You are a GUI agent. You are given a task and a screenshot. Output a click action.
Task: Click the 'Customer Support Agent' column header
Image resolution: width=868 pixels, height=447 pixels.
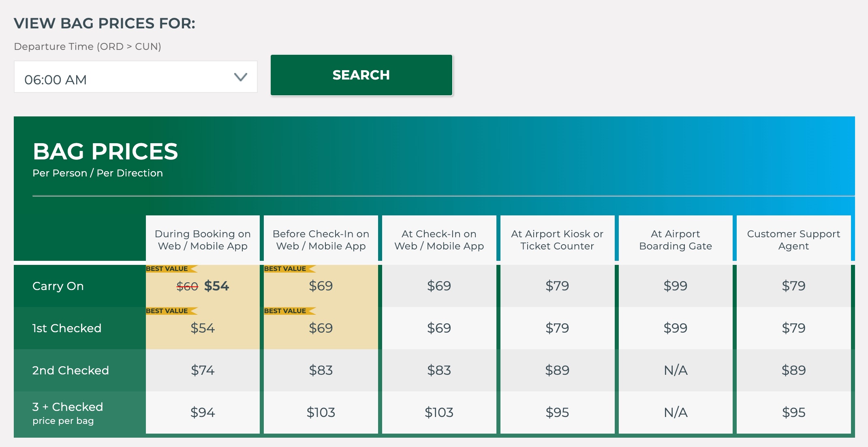click(793, 239)
